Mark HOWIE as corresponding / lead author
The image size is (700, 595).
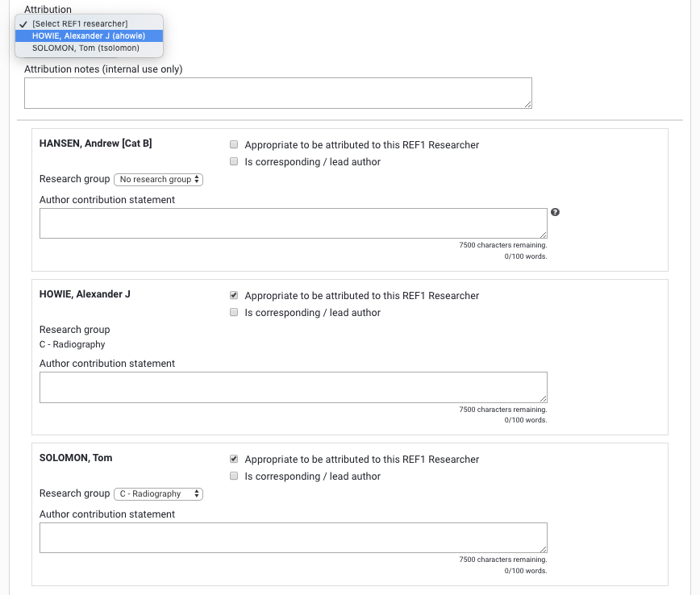tap(234, 313)
